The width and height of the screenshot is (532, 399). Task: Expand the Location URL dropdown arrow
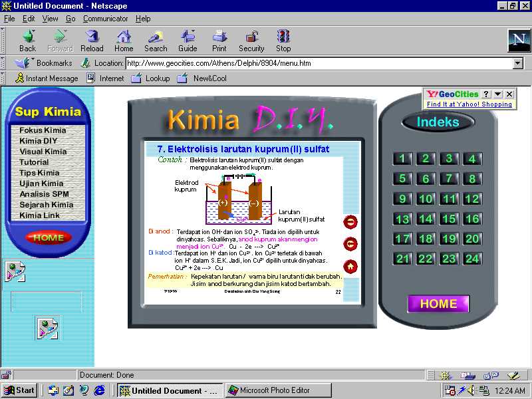(x=518, y=64)
